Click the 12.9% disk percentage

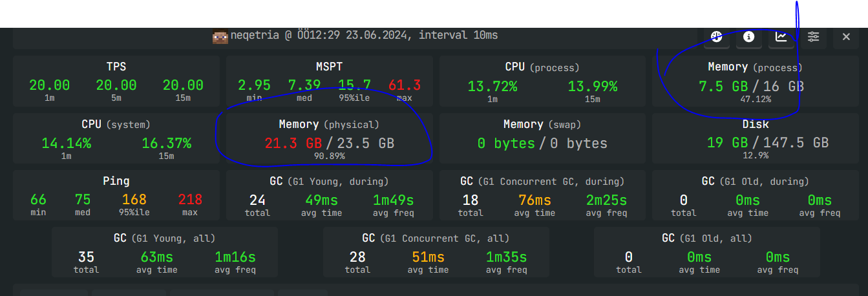click(x=755, y=156)
